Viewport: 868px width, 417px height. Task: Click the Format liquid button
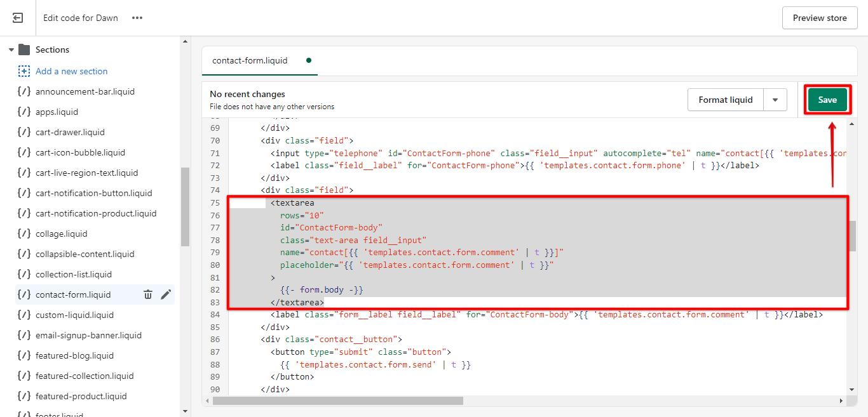point(725,100)
